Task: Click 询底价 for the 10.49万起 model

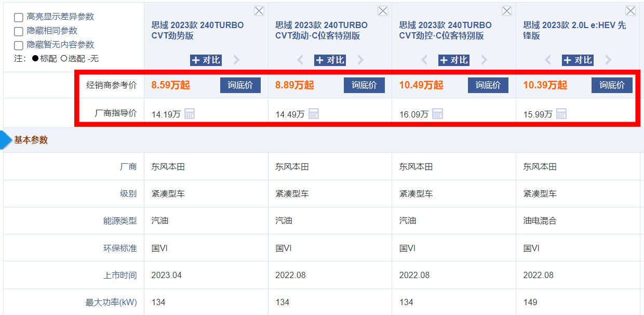Action: click(488, 85)
